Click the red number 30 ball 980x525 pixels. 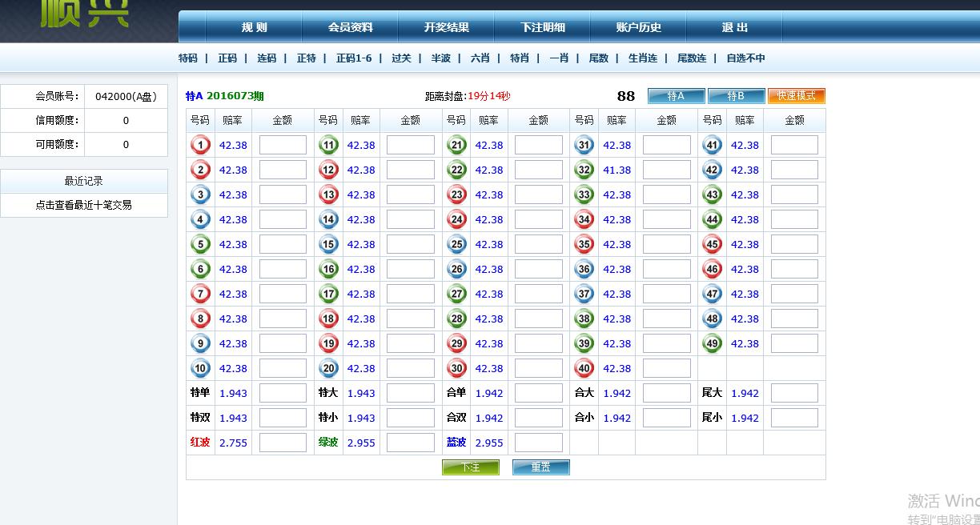pyautogui.click(x=456, y=369)
